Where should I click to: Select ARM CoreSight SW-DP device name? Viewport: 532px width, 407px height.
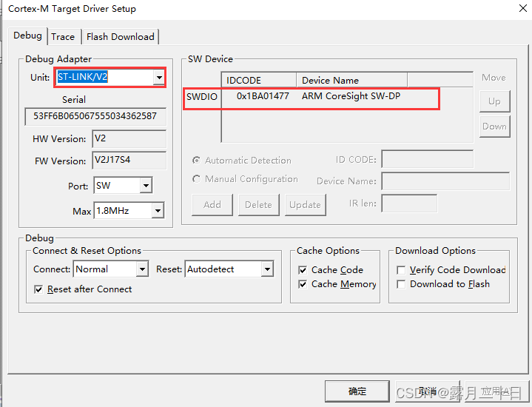[351, 96]
